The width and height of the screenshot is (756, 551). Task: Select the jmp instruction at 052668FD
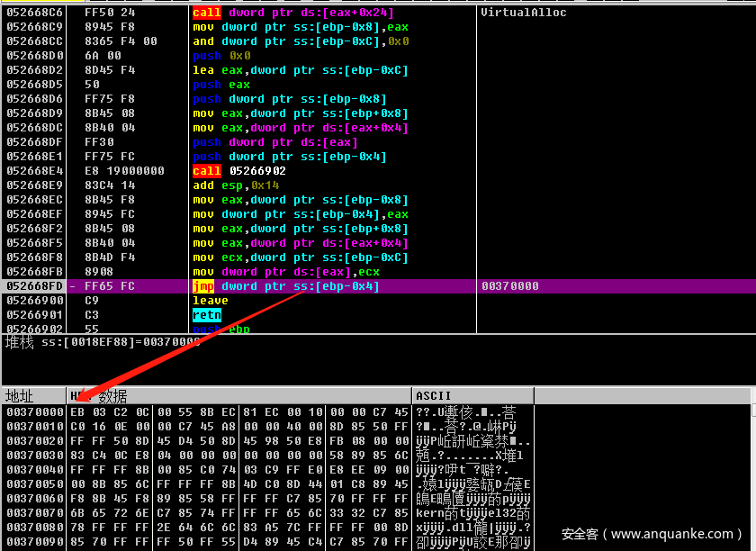click(285, 286)
